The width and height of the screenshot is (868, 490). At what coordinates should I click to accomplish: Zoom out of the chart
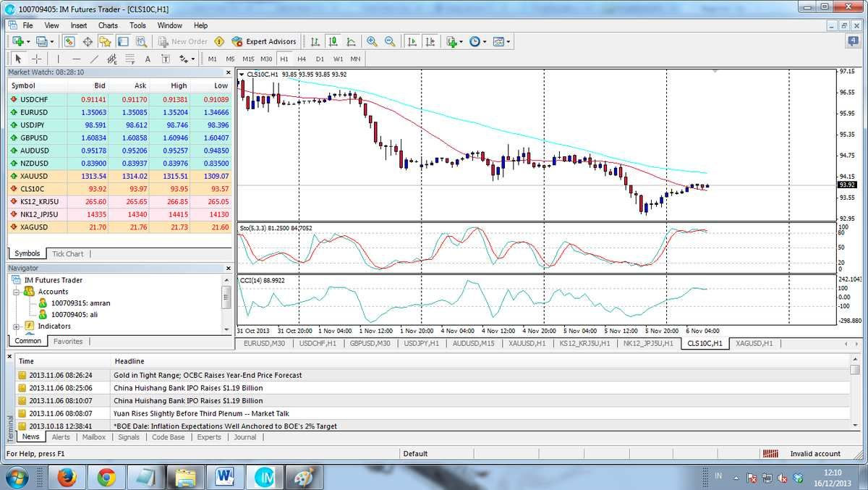click(x=390, y=41)
